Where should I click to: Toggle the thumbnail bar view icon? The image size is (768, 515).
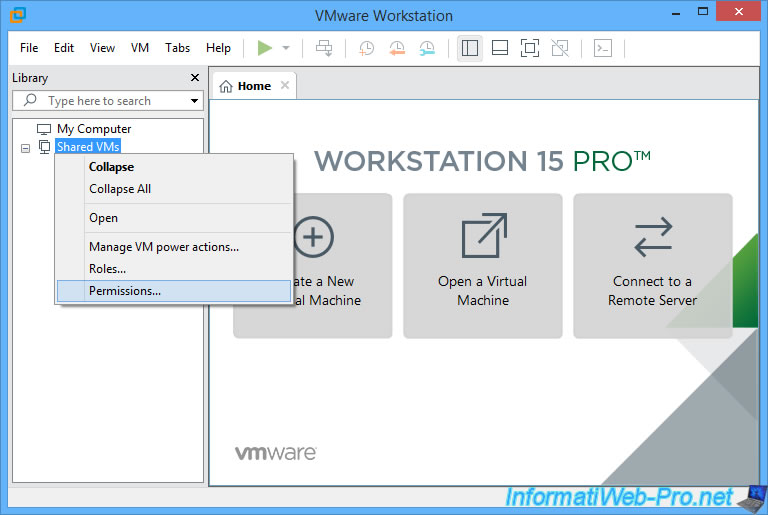pyautogui.click(x=500, y=48)
